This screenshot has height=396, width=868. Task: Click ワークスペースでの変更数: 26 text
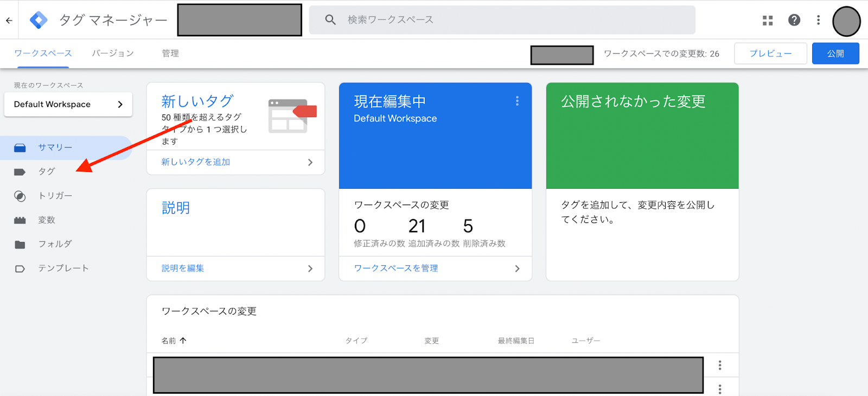pos(661,54)
